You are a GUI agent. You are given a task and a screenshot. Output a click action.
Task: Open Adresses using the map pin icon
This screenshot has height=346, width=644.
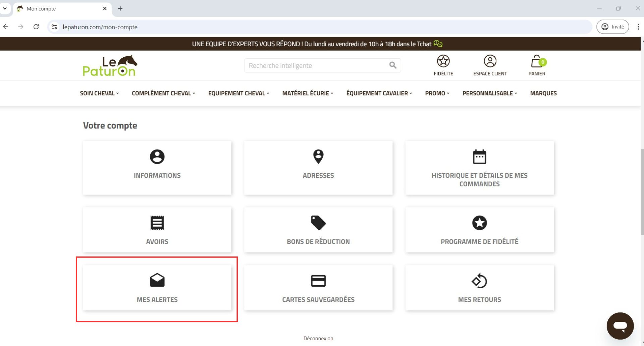click(318, 156)
